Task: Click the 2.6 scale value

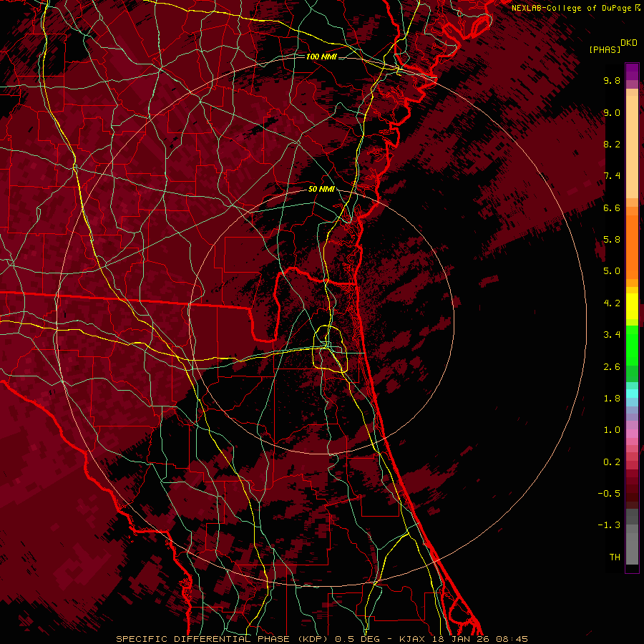Action: pos(612,367)
